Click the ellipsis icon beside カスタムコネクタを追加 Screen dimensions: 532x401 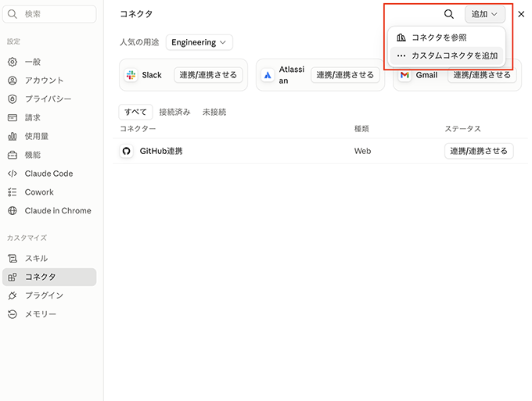tap(401, 55)
